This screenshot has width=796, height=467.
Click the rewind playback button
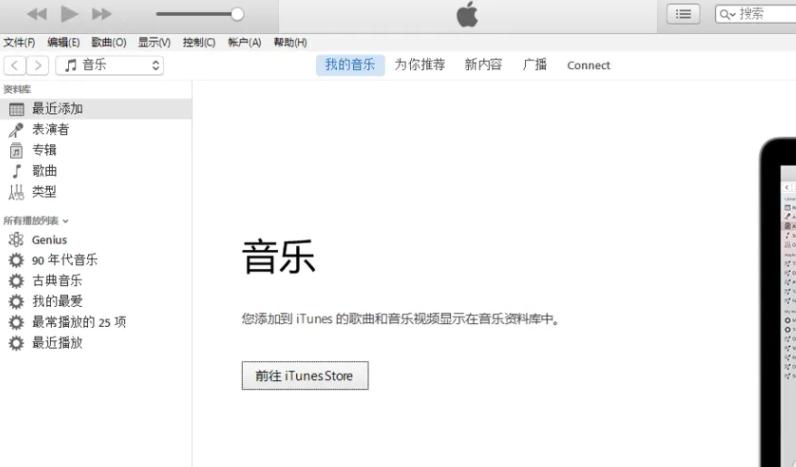37,14
